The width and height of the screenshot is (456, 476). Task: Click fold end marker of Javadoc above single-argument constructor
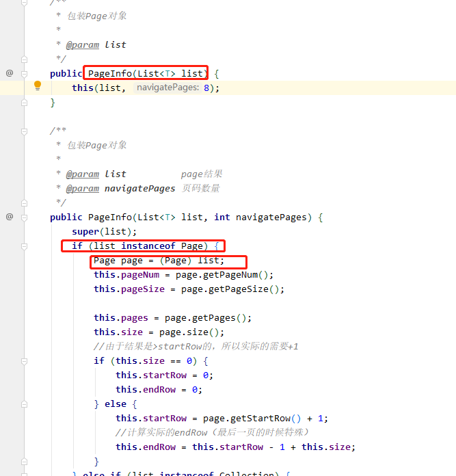[25, 59]
